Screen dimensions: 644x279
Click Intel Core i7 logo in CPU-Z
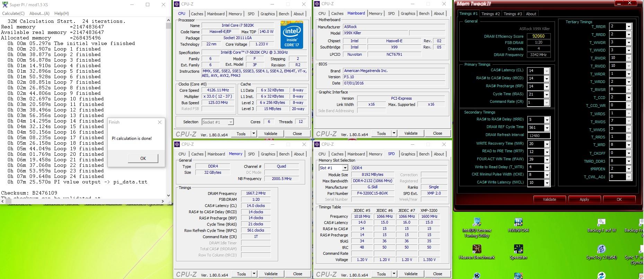(292, 35)
